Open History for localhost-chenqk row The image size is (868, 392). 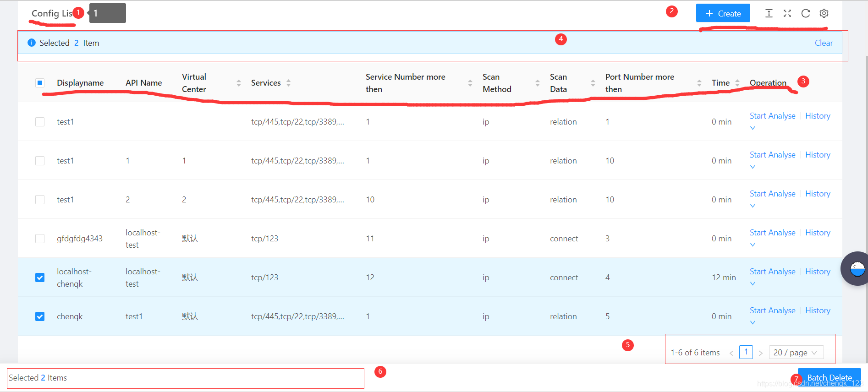[818, 272]
